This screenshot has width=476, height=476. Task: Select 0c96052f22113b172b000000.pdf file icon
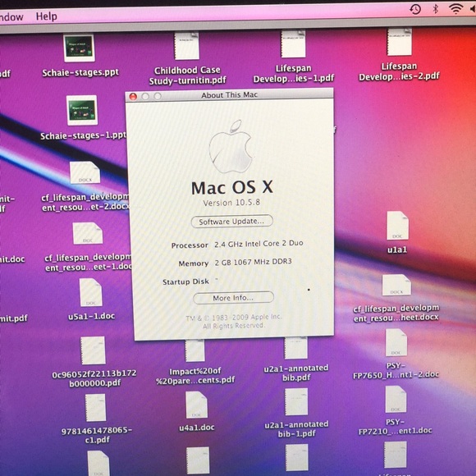(x=93, y=350)
